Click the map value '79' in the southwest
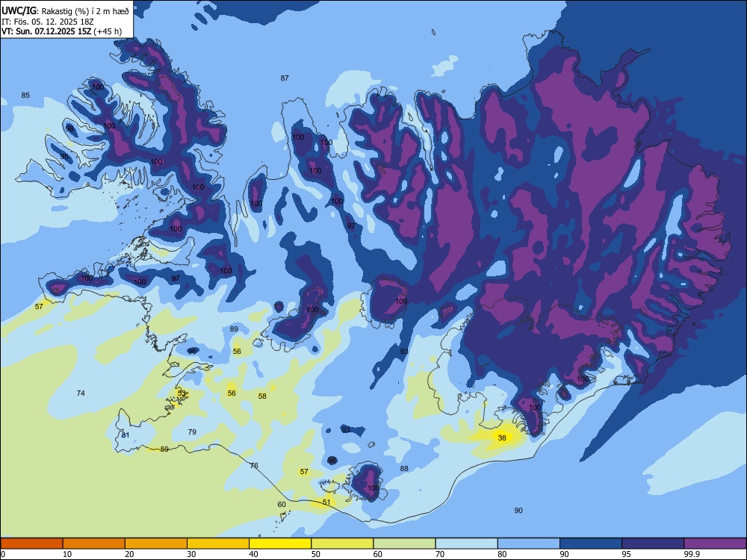This screenshot has height=560, width=747. [x=192, y=432]
